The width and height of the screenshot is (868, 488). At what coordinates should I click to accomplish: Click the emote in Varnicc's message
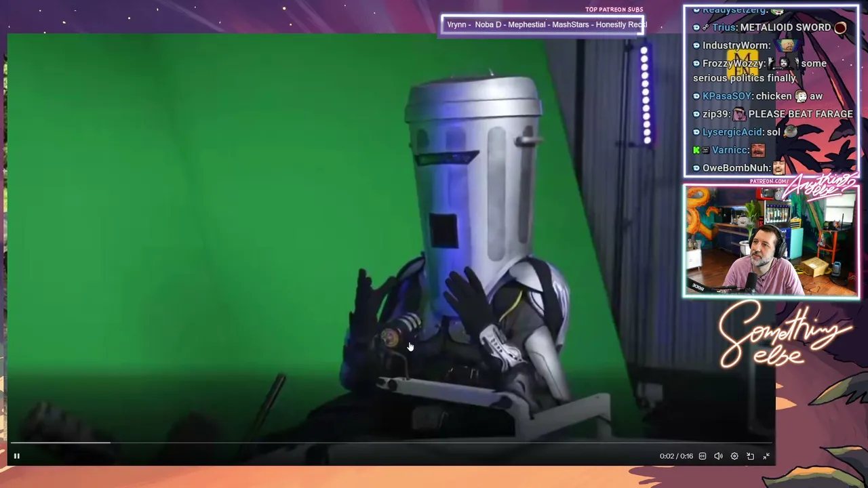pos(758,150)
